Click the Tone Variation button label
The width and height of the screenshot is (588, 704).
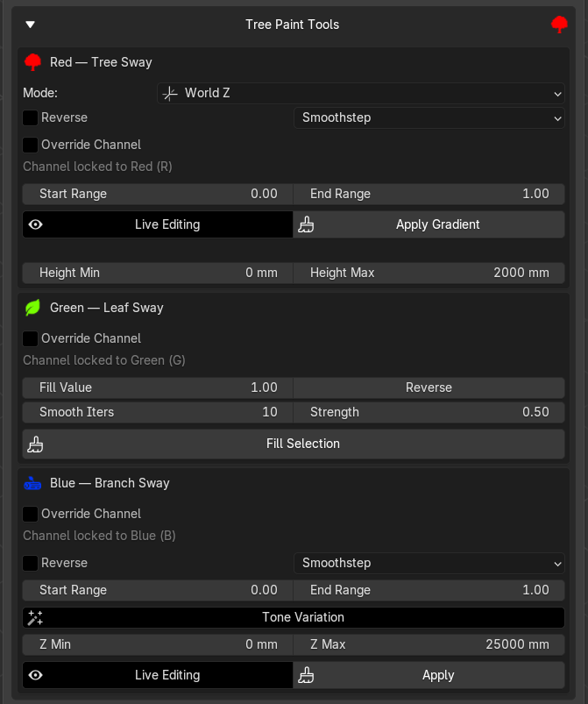(302, 617)
